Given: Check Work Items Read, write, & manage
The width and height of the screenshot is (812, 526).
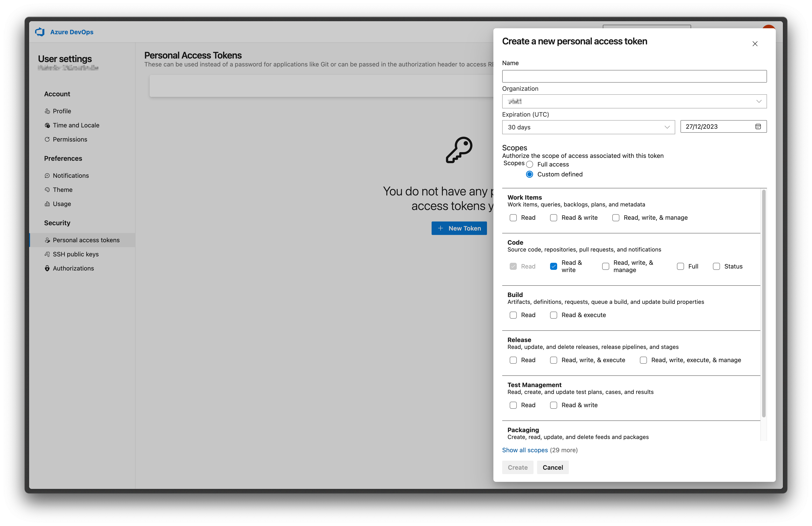Looking at the screenshot, I should [x=616, y=218].
